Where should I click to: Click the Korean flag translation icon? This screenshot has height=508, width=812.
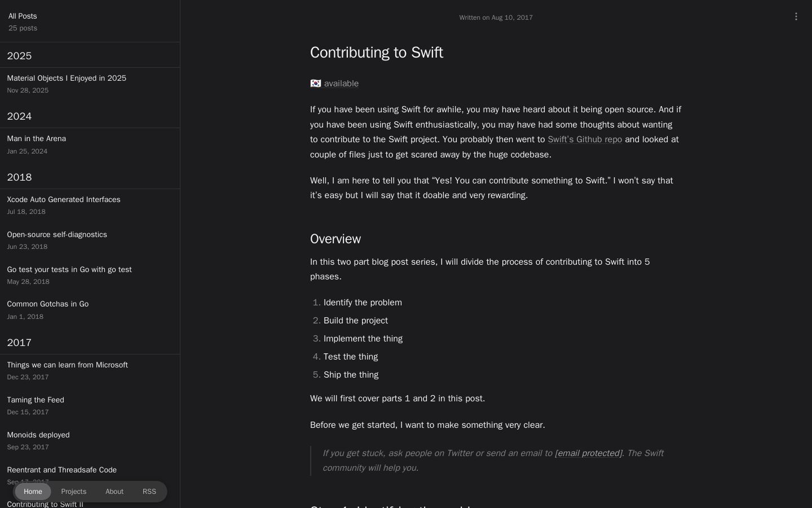316,84
